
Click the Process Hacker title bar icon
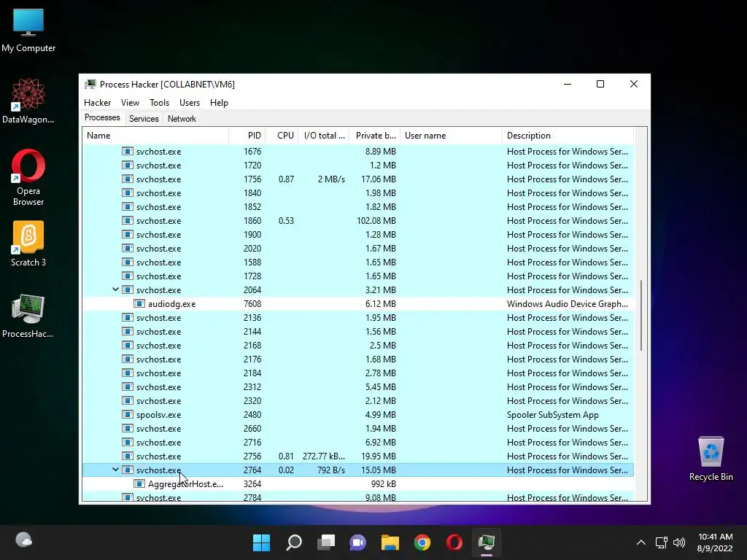[x=90, y=85]
